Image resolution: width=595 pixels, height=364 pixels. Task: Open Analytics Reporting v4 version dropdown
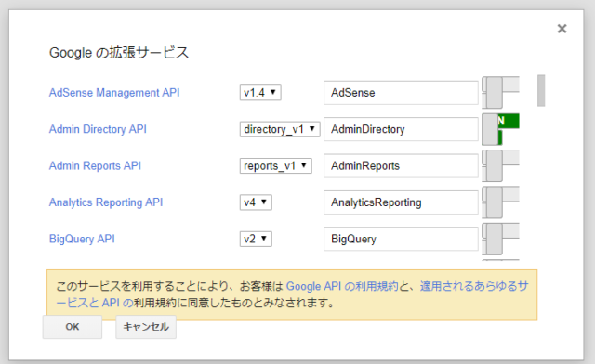256,202
